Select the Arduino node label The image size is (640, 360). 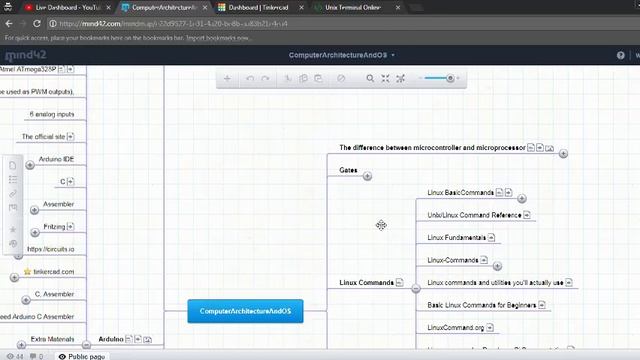(111, 339)
